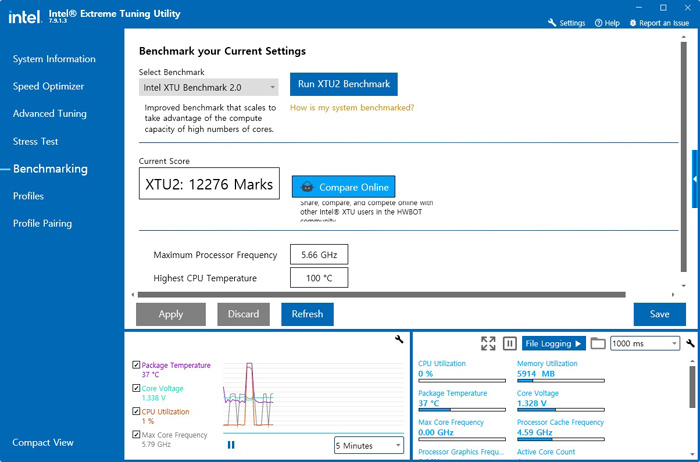
Task: Click main panel scroll down arrow
Action: pyautogui.click(x=683, y=286)
